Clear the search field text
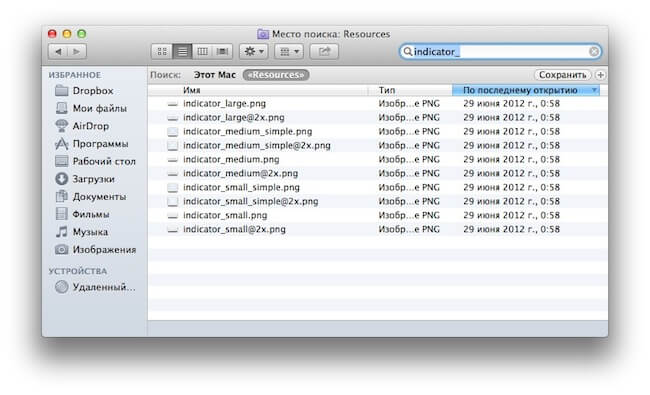650x395 pixels. 594,51
